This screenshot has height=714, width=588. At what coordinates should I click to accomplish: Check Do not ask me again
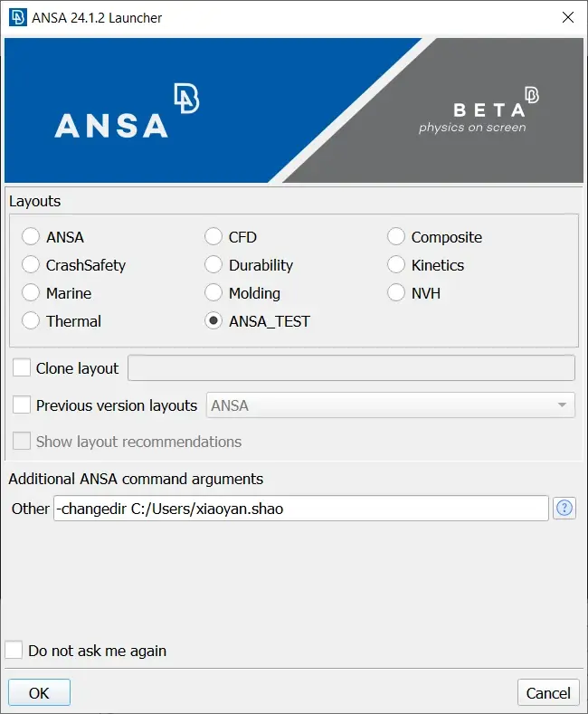coord(14,650)
